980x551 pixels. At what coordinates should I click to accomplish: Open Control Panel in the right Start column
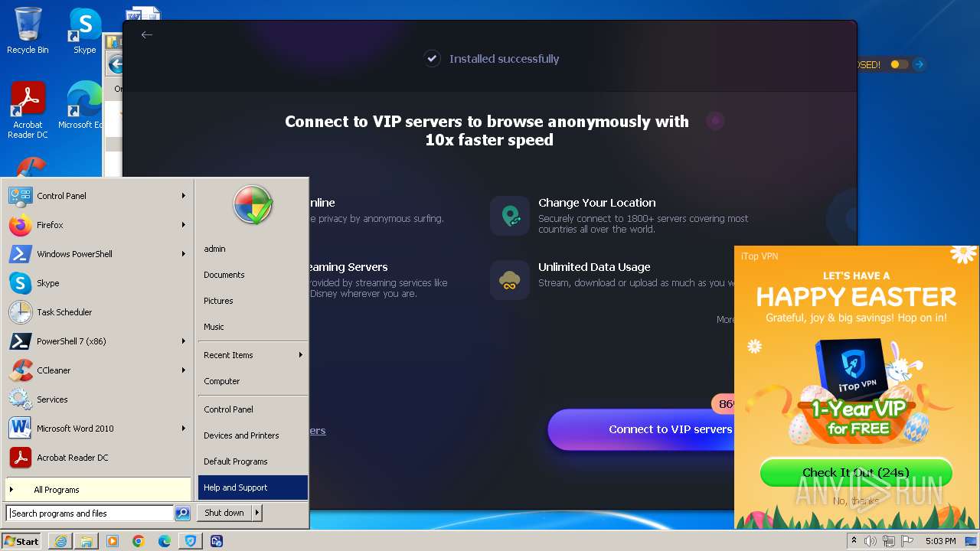pyautogui.click(x=253, y=409)
